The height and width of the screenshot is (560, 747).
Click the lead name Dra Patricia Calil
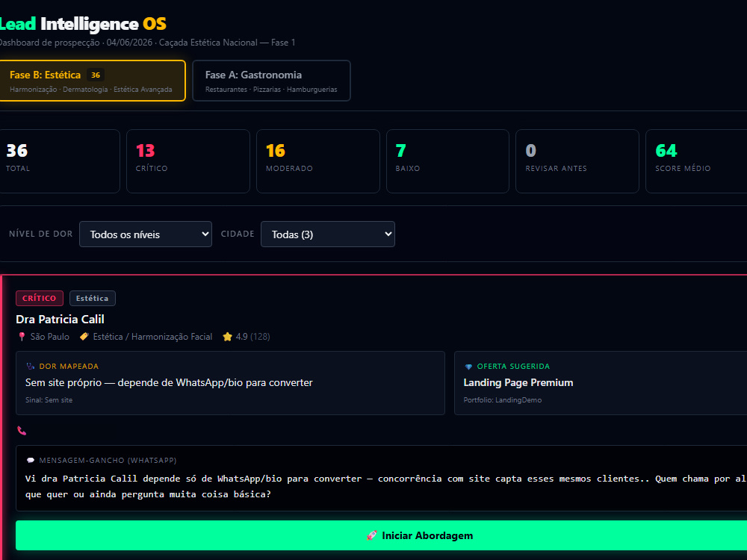tap(60, 319)
